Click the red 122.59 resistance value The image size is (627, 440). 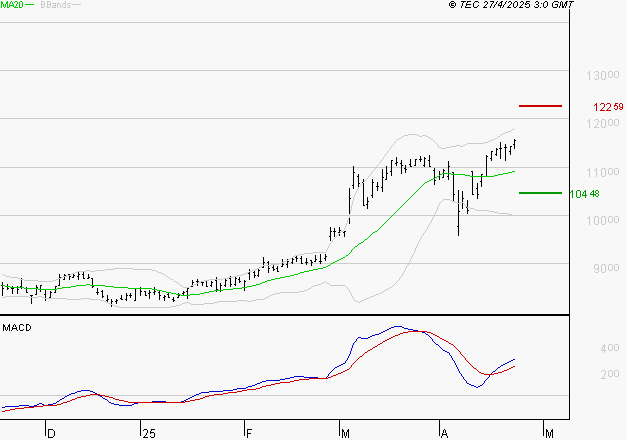pyautogui.click(x=608, y=107)
